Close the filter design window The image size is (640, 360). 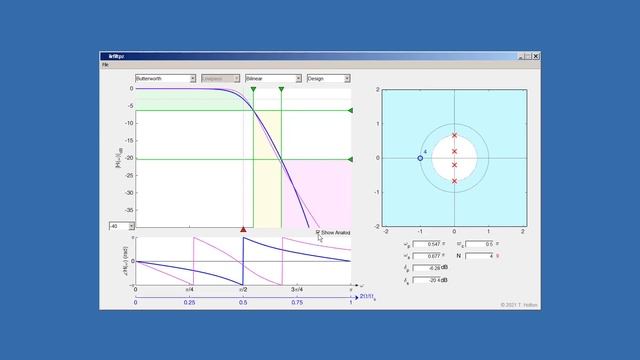[536, 56]
